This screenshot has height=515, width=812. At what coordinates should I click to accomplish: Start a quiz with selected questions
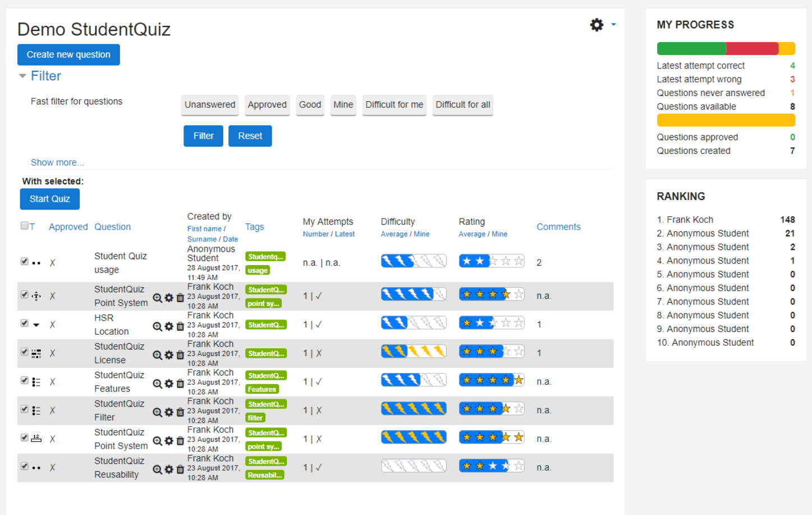(49, 199)
